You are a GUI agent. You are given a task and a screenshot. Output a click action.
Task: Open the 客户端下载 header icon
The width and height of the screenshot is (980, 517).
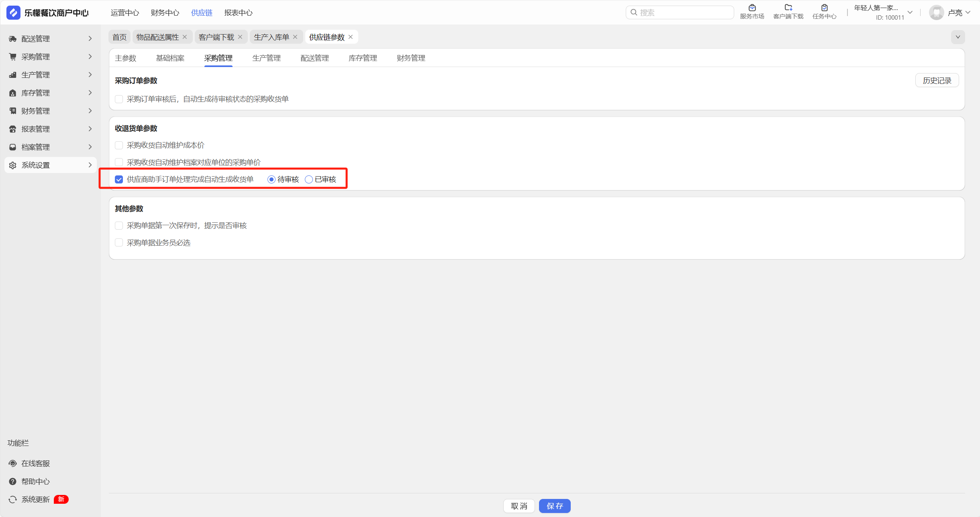(x=788, y=8)
